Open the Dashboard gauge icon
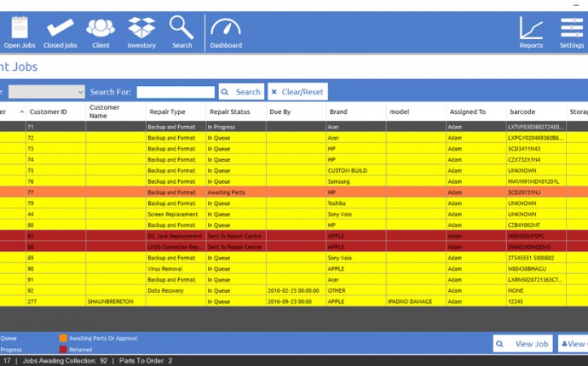 [x=226, y=28]
